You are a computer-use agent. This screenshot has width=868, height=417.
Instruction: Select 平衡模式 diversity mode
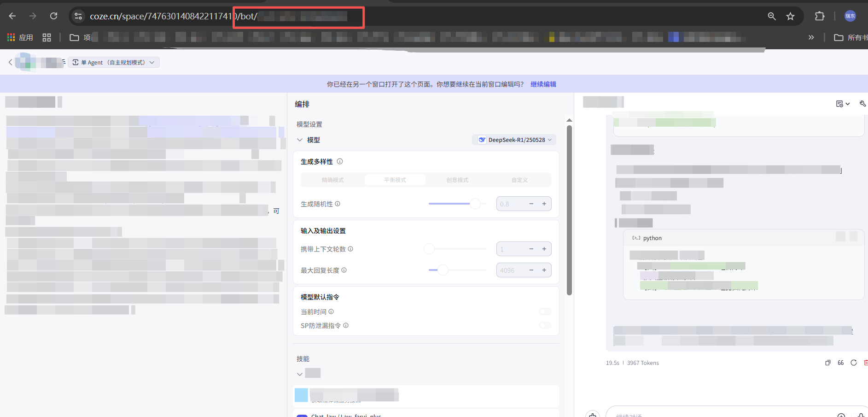point(395,180)
